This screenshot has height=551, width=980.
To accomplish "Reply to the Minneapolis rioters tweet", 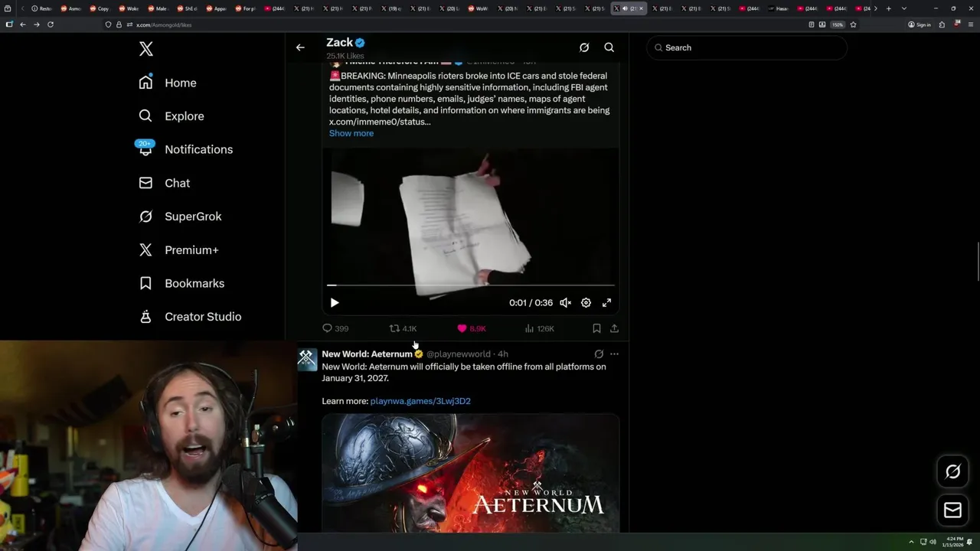I will 335,328.
